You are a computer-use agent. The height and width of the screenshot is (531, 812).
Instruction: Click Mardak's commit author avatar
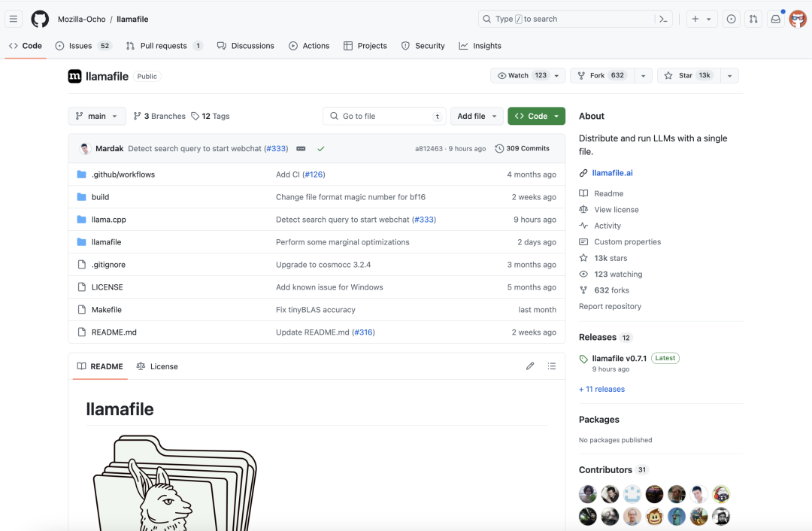(86, 149)
